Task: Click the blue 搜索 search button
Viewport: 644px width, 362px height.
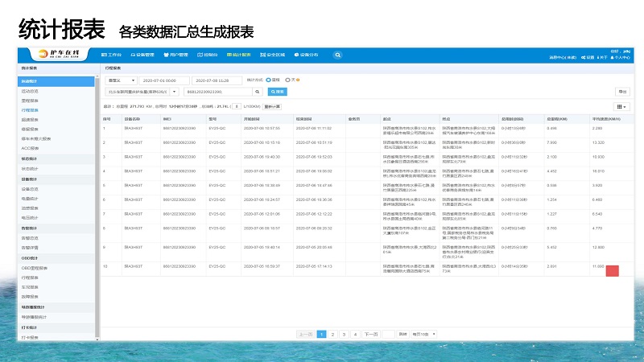Action: (x=277, y=93)
